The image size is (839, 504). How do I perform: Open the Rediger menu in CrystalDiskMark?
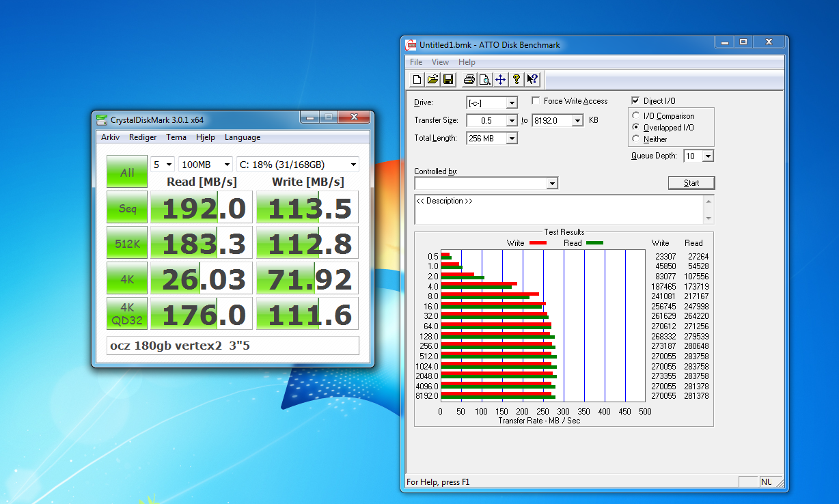tap(143, 137)
